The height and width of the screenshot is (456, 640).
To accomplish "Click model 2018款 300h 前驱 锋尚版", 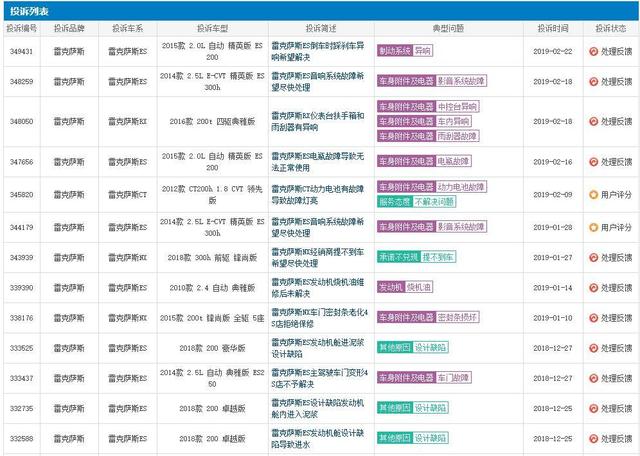I will coord(212,258).
